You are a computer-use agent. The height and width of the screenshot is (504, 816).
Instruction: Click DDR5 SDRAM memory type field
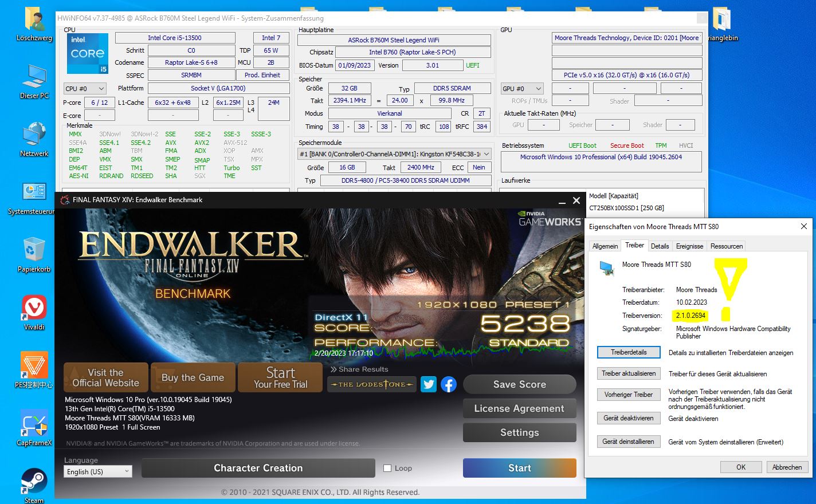click(x=452, y=88)
